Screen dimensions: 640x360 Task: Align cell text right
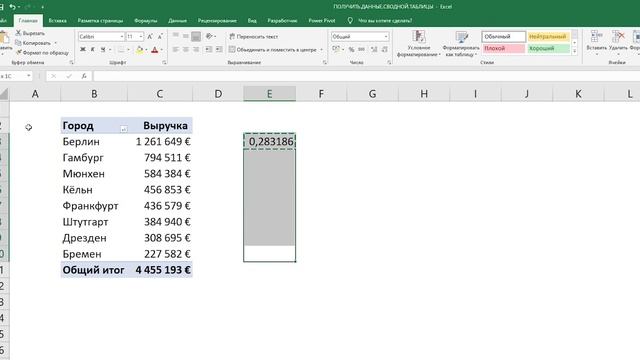196,49
